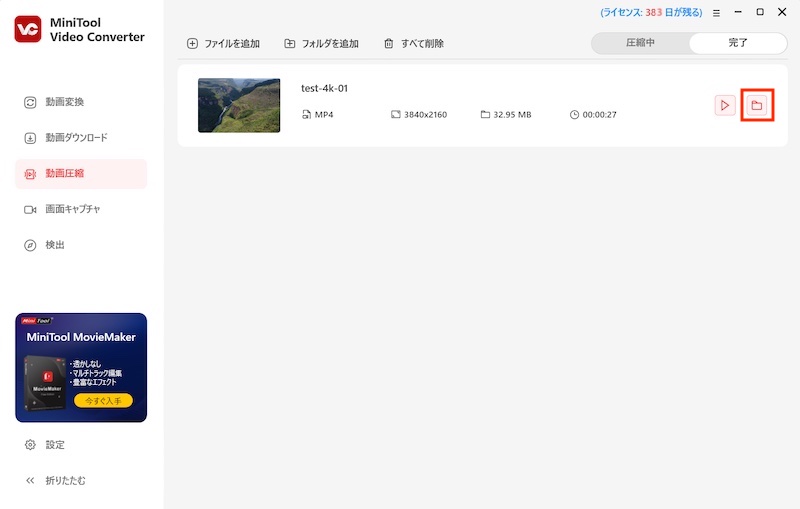Open the hamburger menu in title bar
Image resolution: width=800 pixels, height=509 pixels.
716,13
